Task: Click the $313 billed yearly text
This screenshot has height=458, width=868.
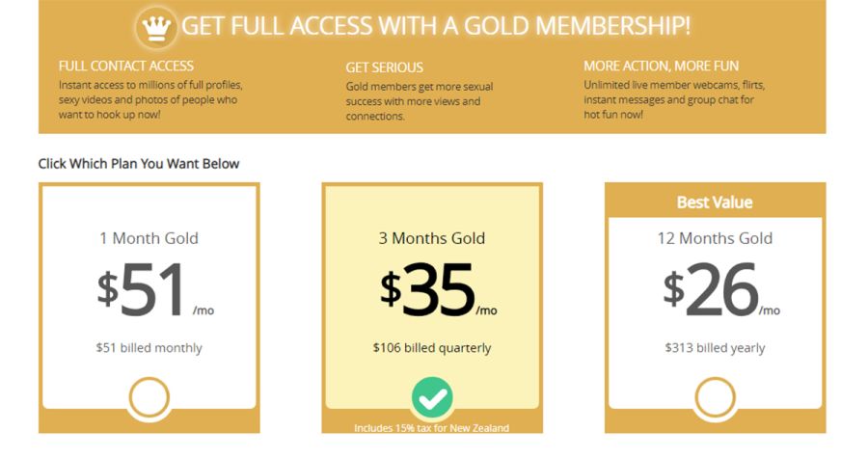Action: coord(715,348)
